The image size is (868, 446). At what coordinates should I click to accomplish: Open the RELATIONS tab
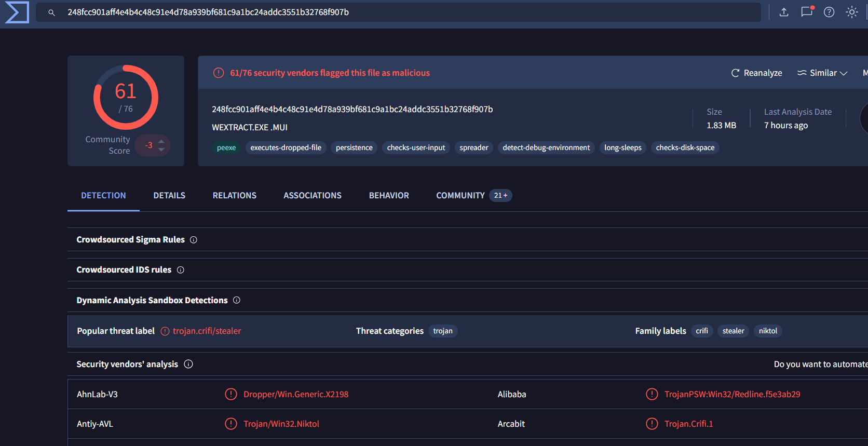[x=235, y=195]
